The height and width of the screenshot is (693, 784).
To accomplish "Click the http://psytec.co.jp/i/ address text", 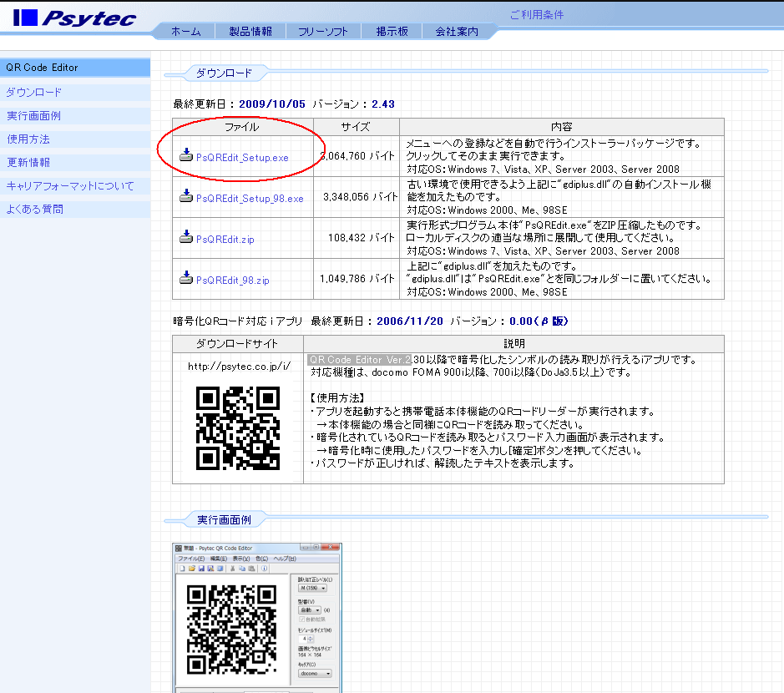I will (239, 367).
